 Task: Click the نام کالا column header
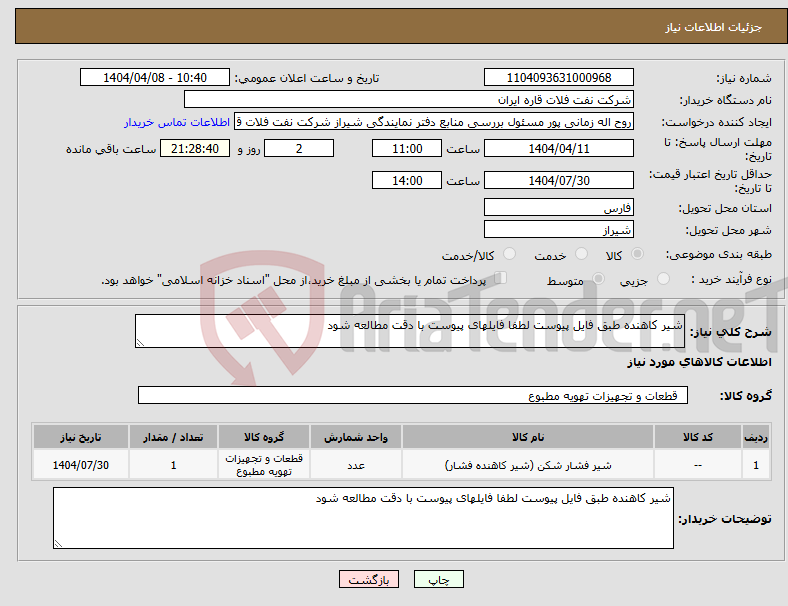528,437
